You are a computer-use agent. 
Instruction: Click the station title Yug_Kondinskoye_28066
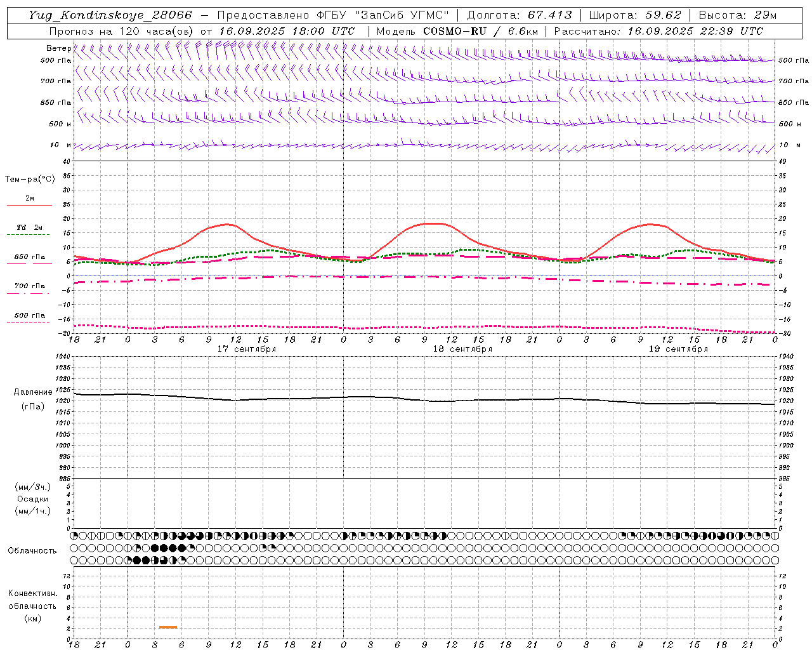point(110,15)
